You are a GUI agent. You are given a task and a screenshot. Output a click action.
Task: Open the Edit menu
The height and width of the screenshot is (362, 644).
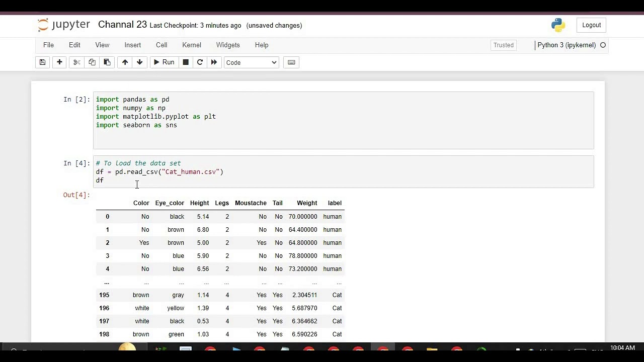[x=74, y=45]
